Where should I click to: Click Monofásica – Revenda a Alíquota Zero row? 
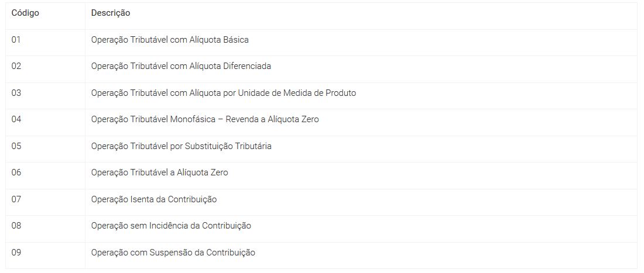click(321, 123)
